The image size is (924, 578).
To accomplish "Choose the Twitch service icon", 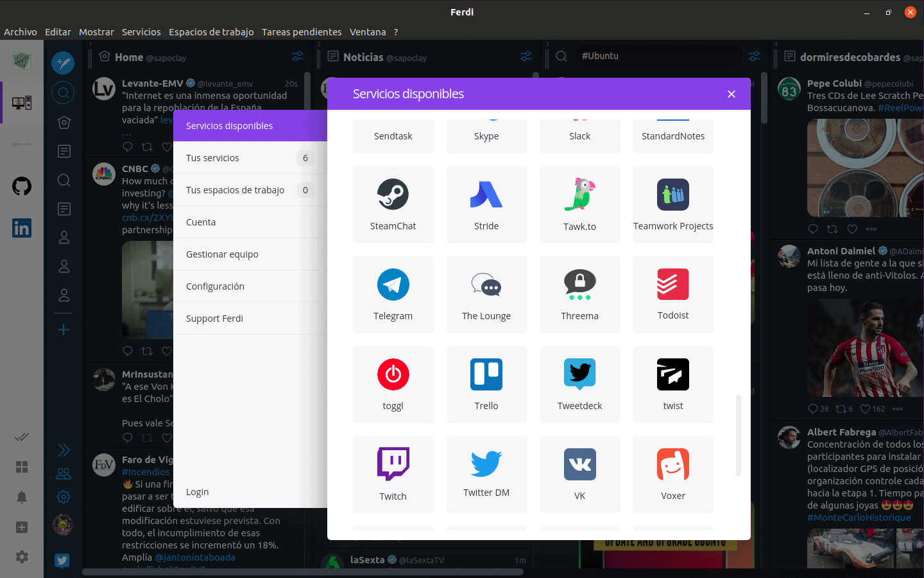I will pos(393,465).
